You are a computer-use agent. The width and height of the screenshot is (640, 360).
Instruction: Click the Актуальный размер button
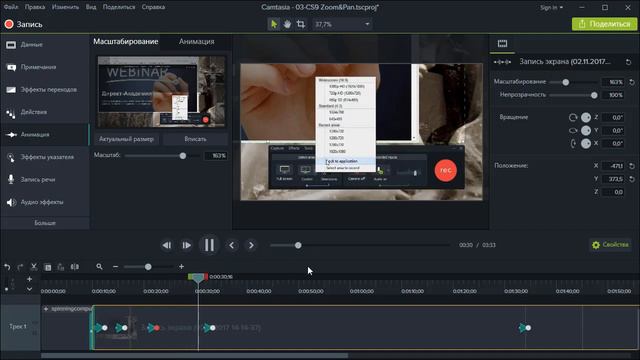[127, 139]
